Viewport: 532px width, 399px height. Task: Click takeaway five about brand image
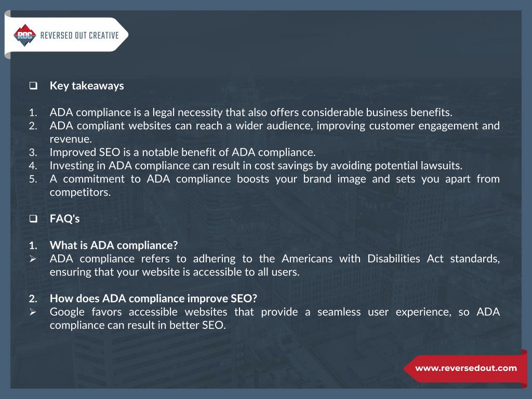coord(274,185)
